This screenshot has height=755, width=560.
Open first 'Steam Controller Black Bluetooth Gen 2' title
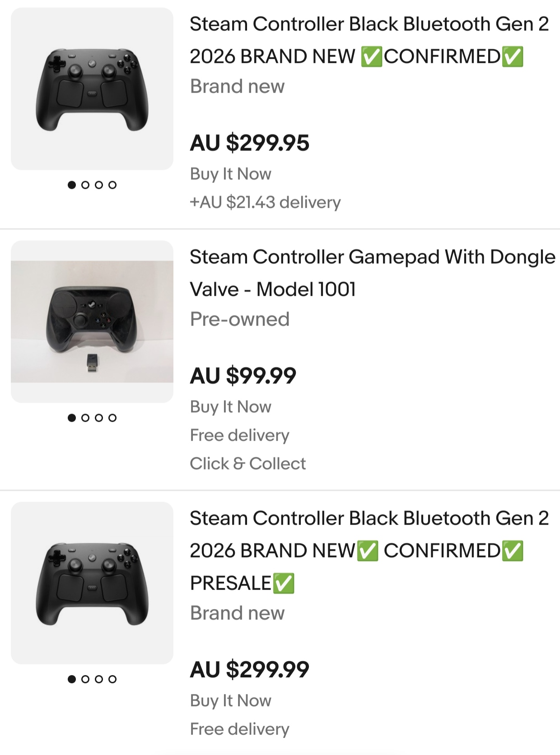[369, 40]
